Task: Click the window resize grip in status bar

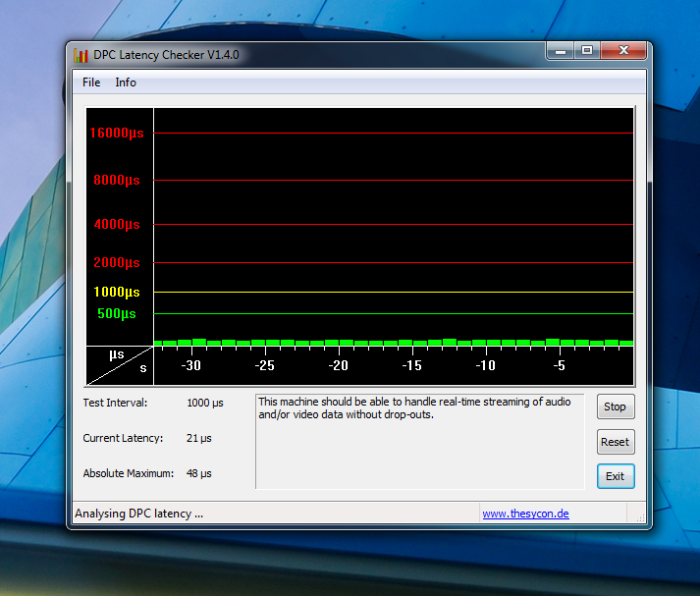Action: (x=639, y=516)
